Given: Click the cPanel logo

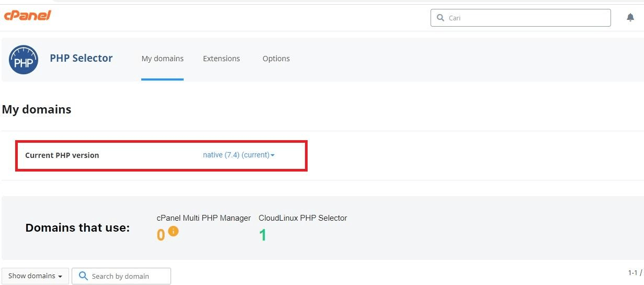Looking at the screenshot, I should click(x=27, y=16).
